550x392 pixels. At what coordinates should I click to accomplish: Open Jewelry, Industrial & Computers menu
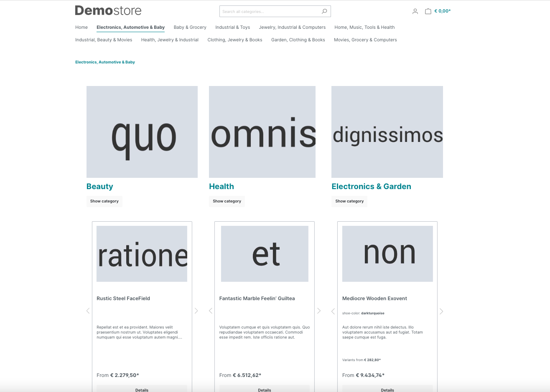click(292, 27)
